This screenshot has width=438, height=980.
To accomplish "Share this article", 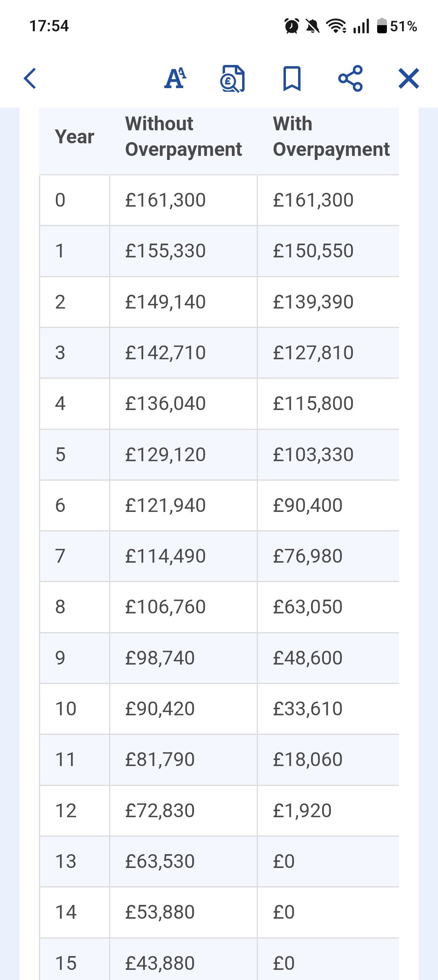I will (x=350, y=78).
